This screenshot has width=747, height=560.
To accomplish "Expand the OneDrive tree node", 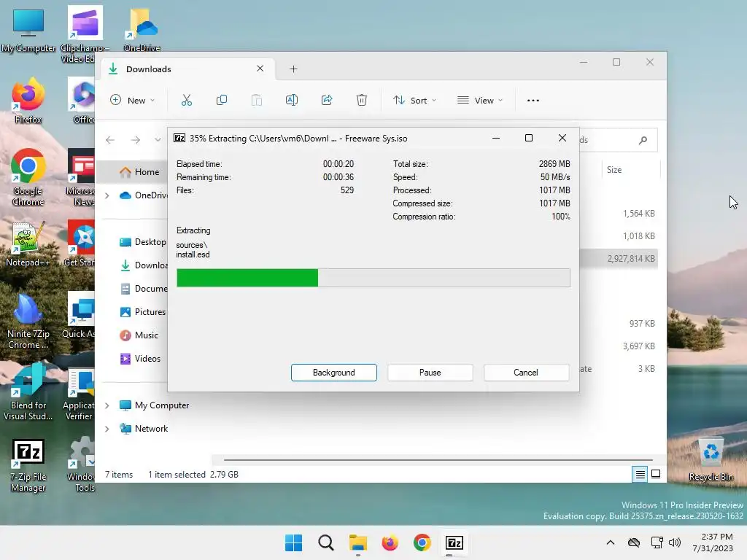I will 107,195.
